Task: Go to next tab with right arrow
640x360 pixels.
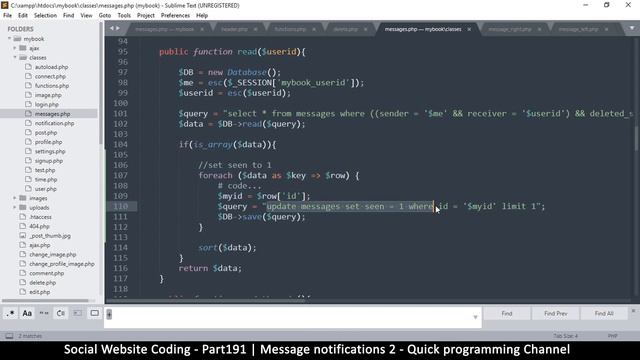Action: 118,29
